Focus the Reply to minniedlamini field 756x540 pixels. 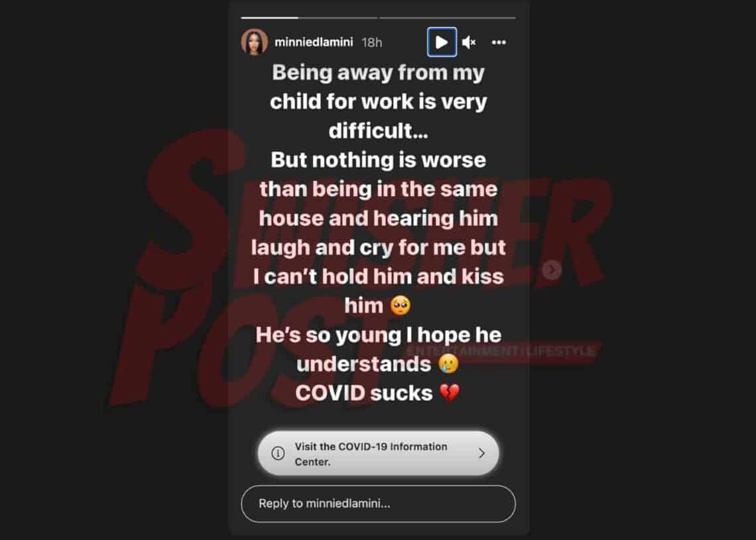379,504
